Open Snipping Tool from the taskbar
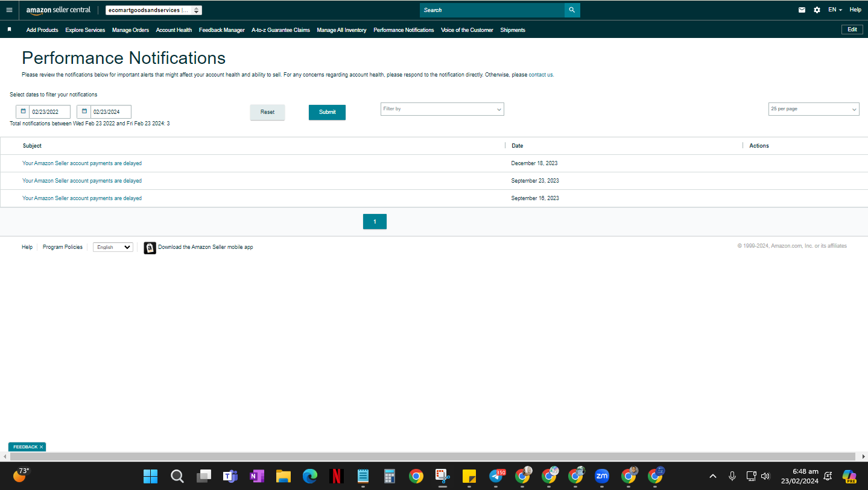Screen dimensions: 868x490 [443, 476]
